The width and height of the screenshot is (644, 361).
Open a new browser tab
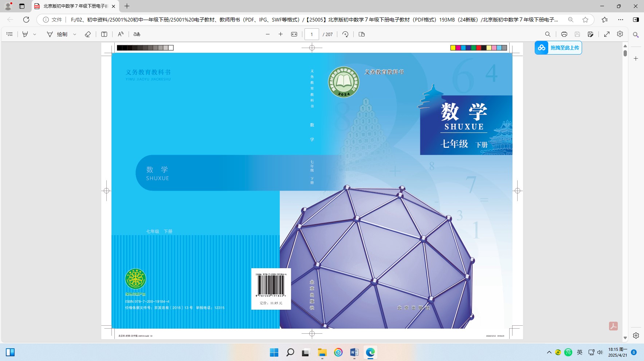(x=127, y=6)
